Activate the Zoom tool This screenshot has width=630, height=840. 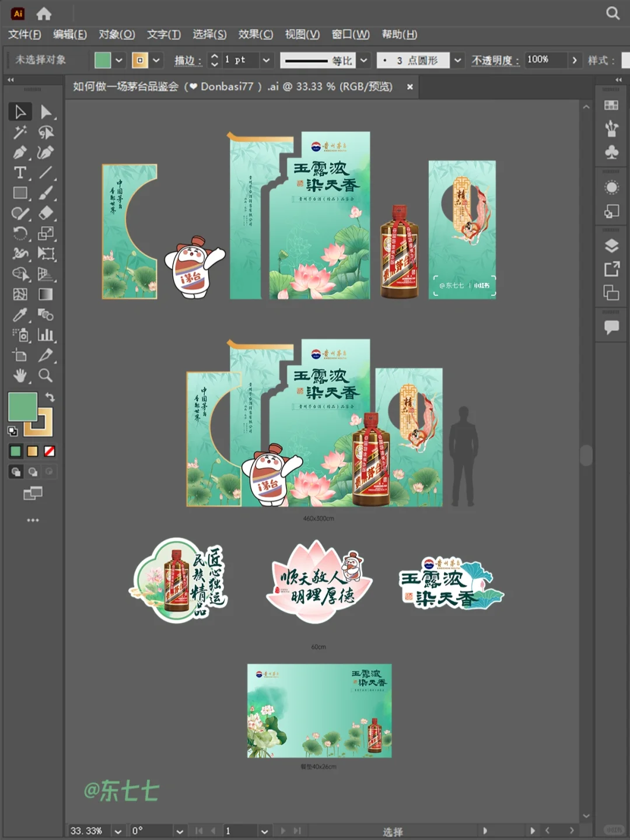click(46, 376)
